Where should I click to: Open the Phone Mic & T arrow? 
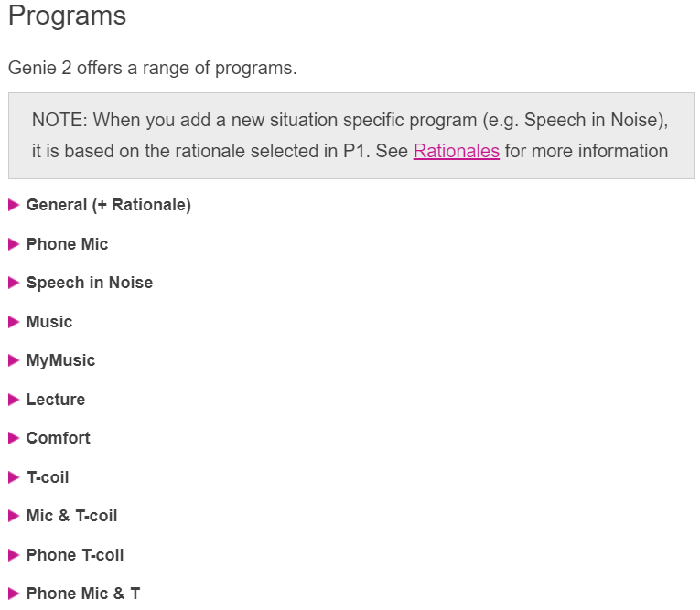14,594
